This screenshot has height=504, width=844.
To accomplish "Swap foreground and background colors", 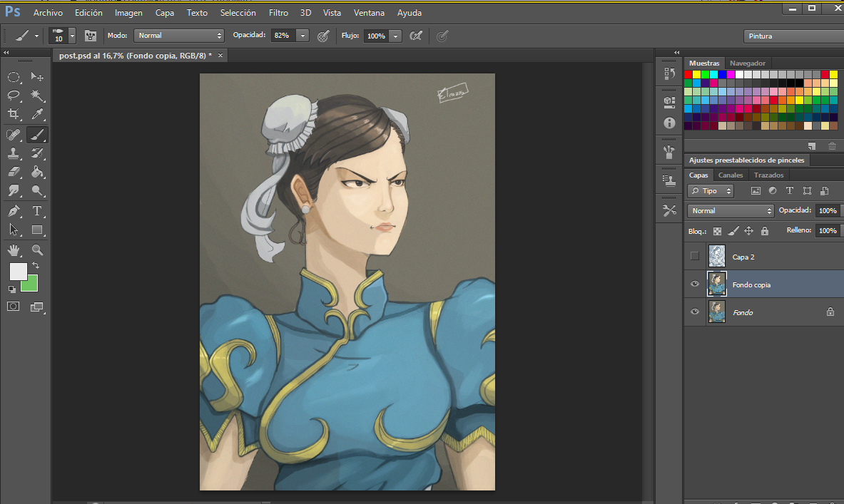I will (x=36, y=265).
